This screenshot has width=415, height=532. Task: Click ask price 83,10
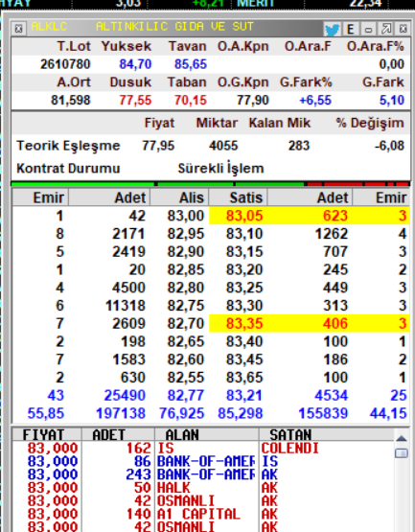244,234
